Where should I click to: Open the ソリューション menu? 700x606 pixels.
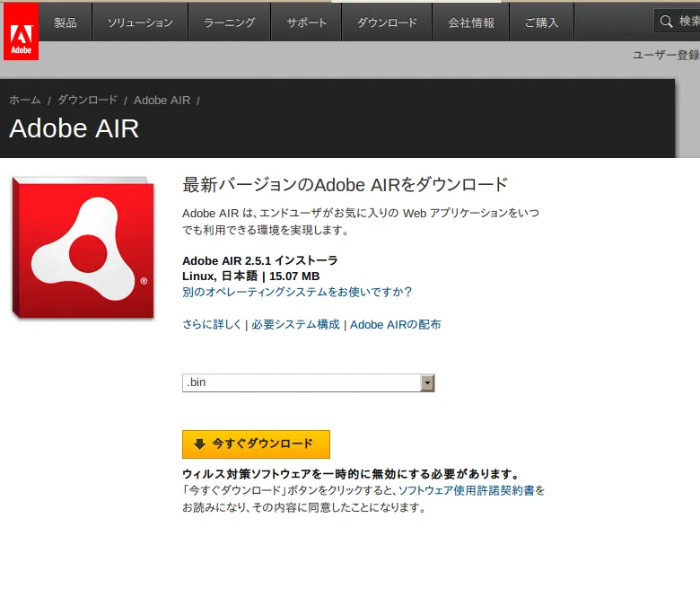pyautogui.click(x=140, y=22)
